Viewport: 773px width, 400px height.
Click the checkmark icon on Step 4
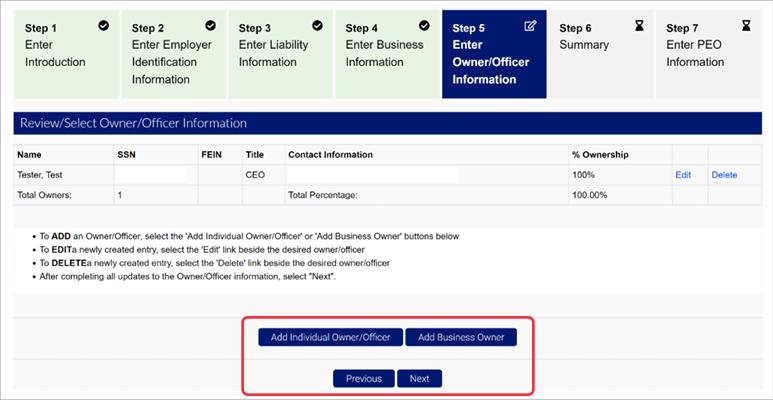424,26
